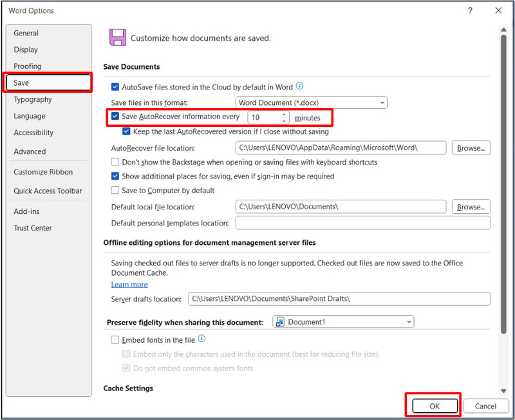Uncheck Save AutoRecover information checkbox
This screenshot has width=515, height=420.
[x=115, y=117]
